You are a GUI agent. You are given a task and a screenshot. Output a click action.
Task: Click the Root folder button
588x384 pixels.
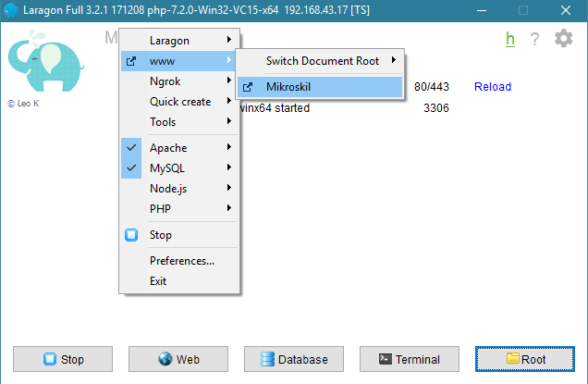[x=524, y=359]
